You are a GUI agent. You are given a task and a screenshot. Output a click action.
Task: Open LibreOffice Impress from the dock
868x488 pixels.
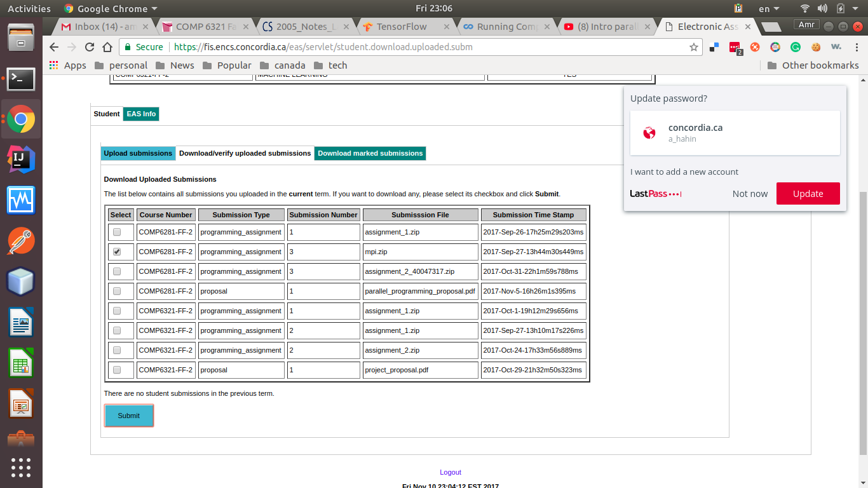pos(21,404)
